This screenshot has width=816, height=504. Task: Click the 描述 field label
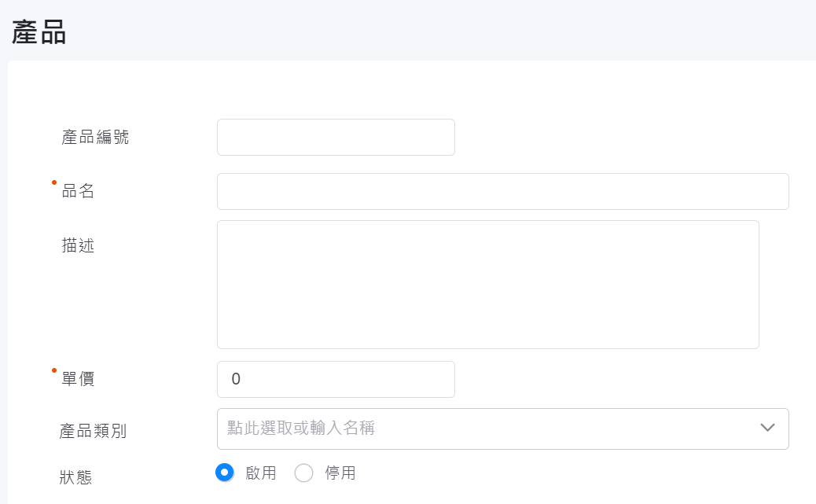coord(78,246)
